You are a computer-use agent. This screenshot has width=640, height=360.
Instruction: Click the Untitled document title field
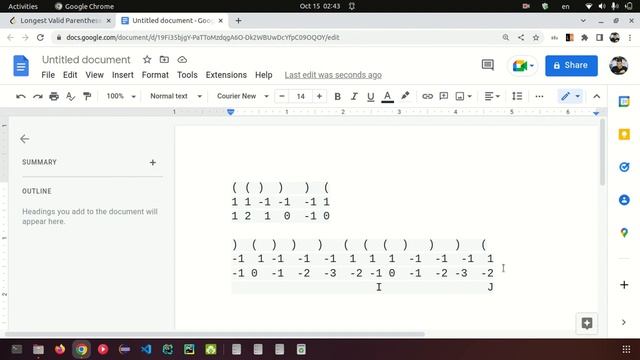pyautogui.click(x=86, y=60)
